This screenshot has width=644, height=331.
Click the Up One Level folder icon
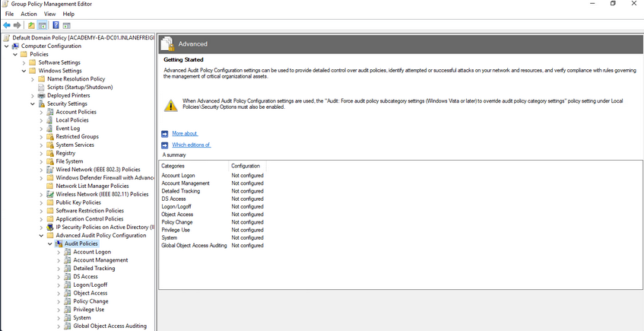(x=31, y=25)
